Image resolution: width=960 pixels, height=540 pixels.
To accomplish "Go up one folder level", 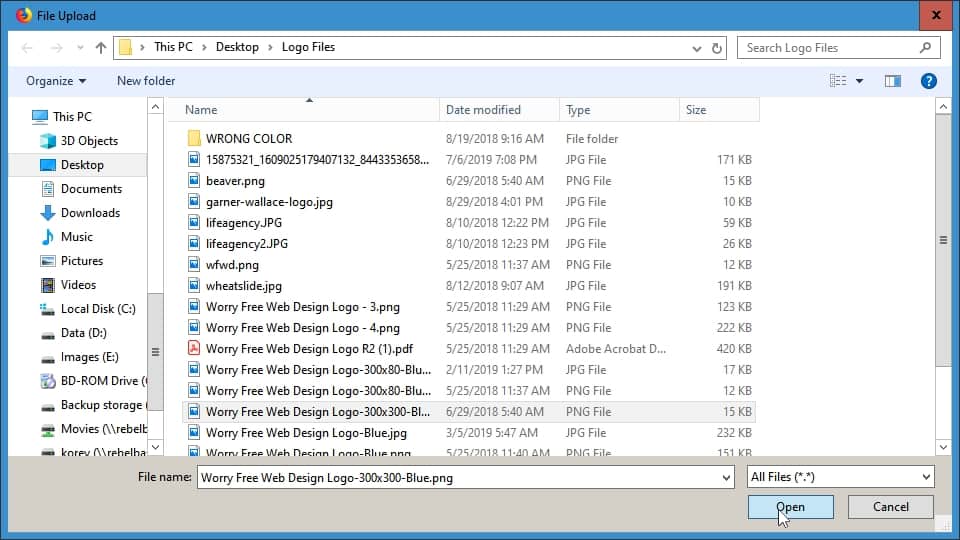I will (x=101, y=48).
